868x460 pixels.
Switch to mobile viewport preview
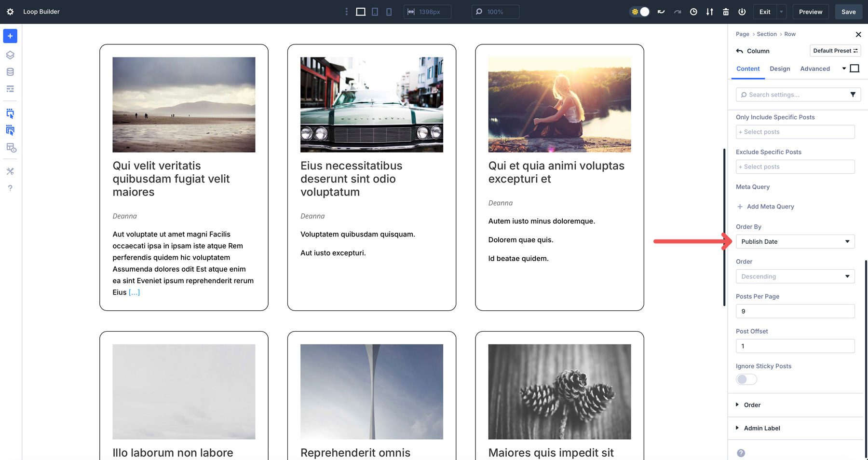pyautogui.click(x=389, y=11)
